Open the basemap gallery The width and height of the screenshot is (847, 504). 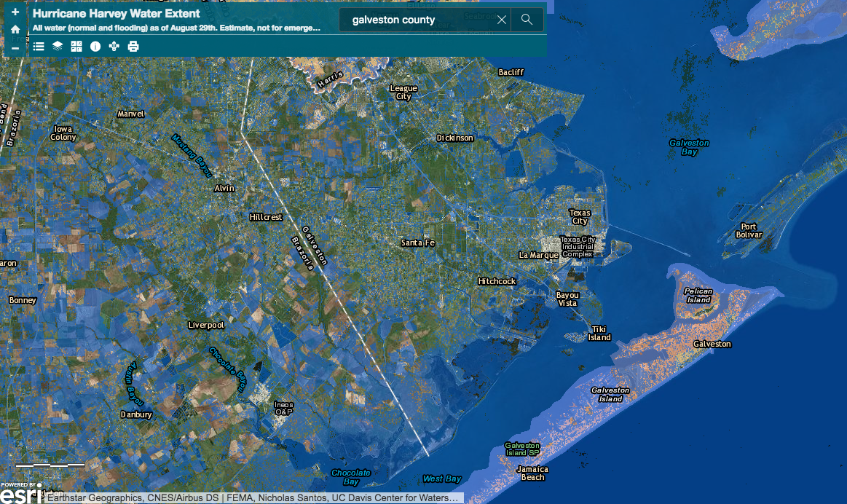pyautogui.click(x=76, y=47)
